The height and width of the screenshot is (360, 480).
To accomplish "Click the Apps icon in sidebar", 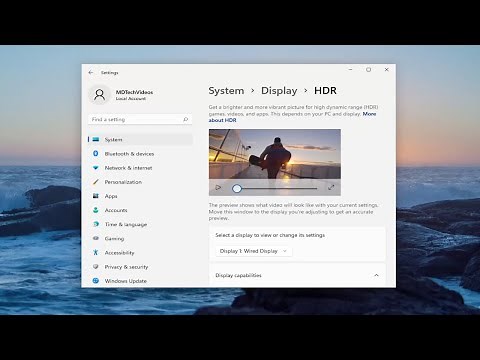I will click(96, 196).
